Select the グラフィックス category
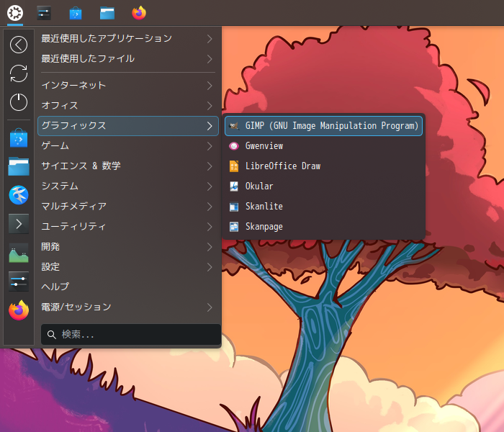The image size is (504, 432). coord(128,126)
